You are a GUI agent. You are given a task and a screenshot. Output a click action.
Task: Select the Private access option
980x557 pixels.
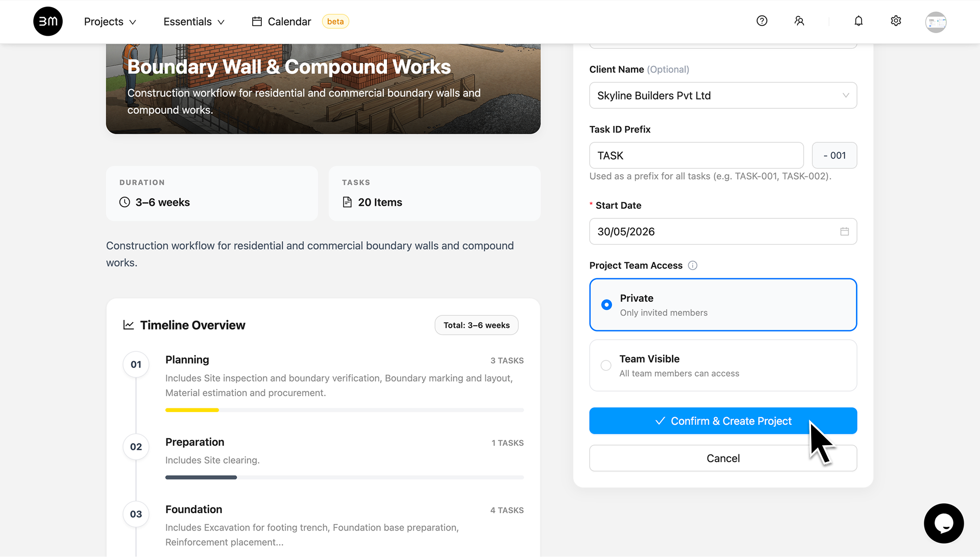(x=723, y=305)
